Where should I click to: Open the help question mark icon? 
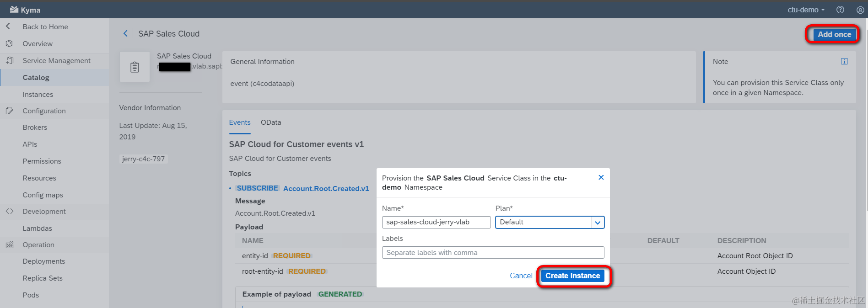tap(840, 10)
